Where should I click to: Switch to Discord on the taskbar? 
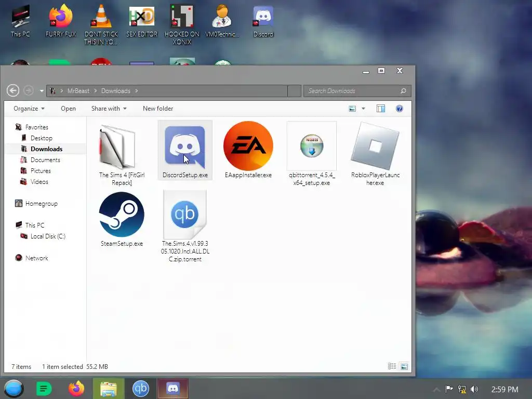point(172,389)
